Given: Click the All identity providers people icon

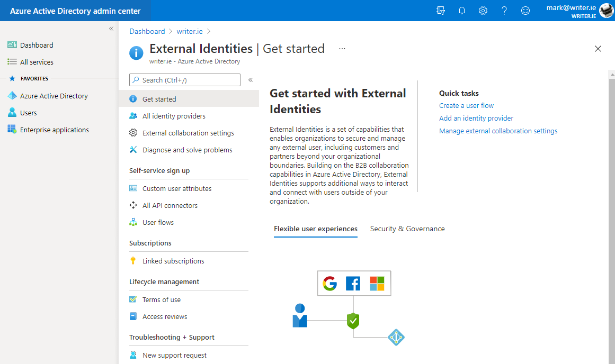Looking at the screenshot, I should point(133,115).
